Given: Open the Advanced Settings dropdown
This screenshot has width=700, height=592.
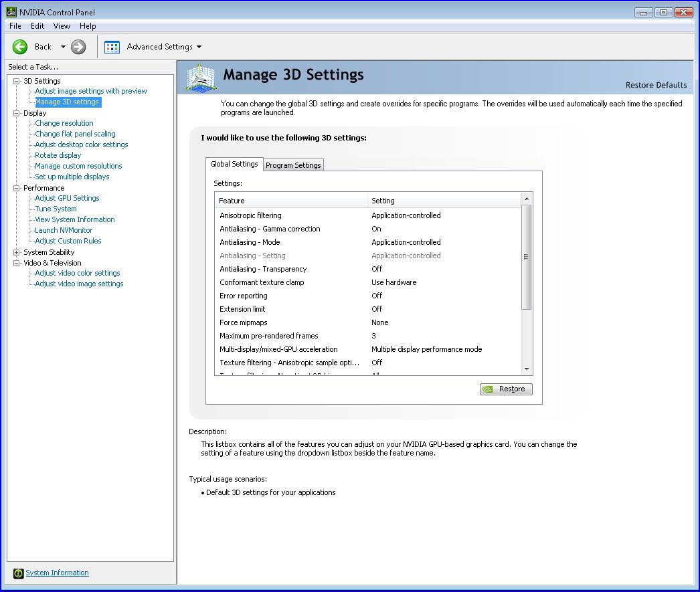Looking at the screenshot, I should [x=199, y=47].
